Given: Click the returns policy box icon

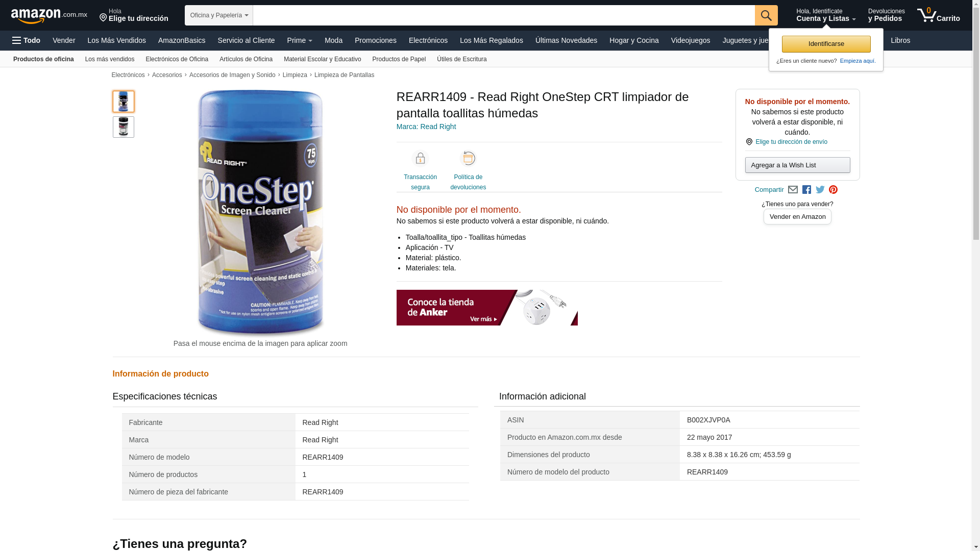Looking at the screenshot, I should pos(468,159).
